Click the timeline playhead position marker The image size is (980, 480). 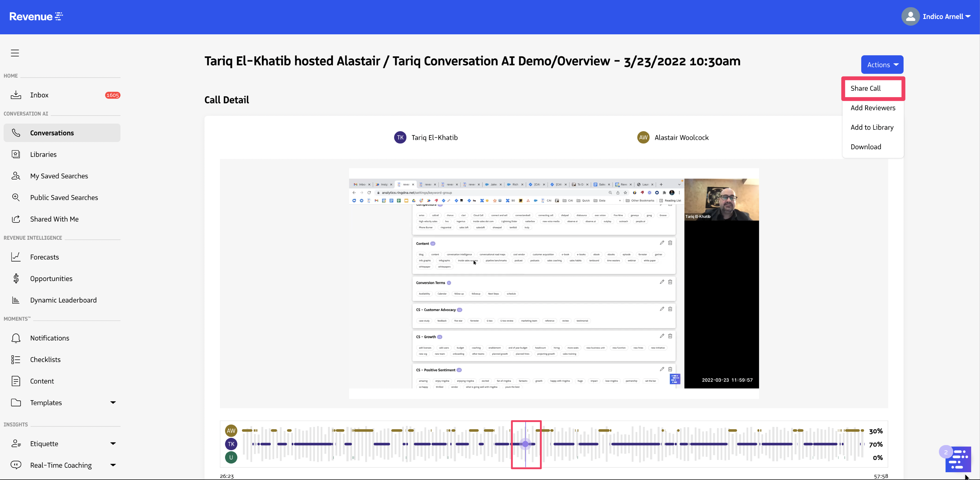pos(525,444)
